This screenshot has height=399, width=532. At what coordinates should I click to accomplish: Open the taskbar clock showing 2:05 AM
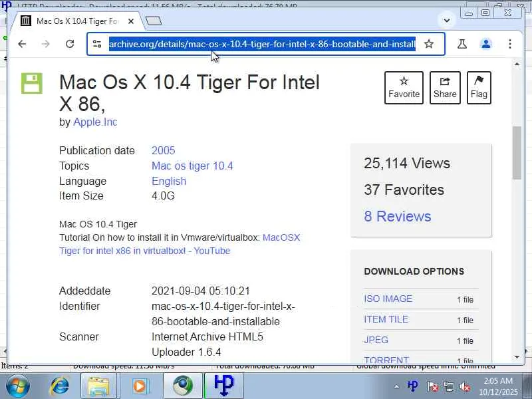pos(498,386)
